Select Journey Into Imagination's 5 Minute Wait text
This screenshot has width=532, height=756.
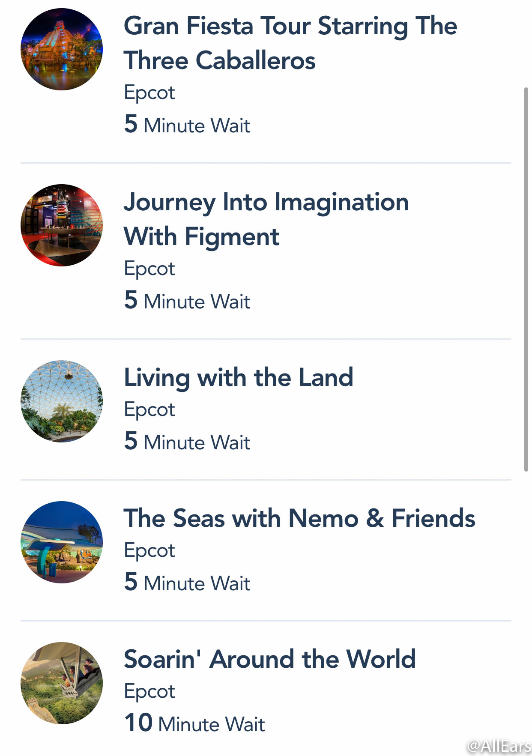(187, 301)
